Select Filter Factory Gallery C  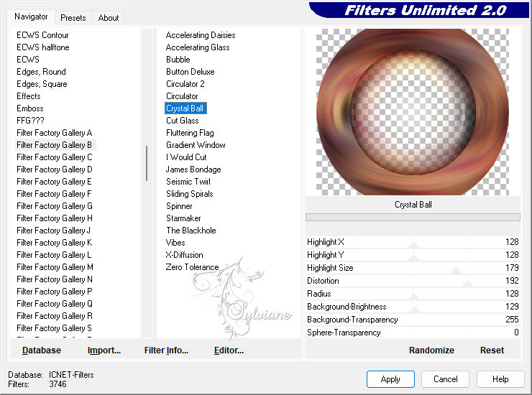(x=55, y=157)
